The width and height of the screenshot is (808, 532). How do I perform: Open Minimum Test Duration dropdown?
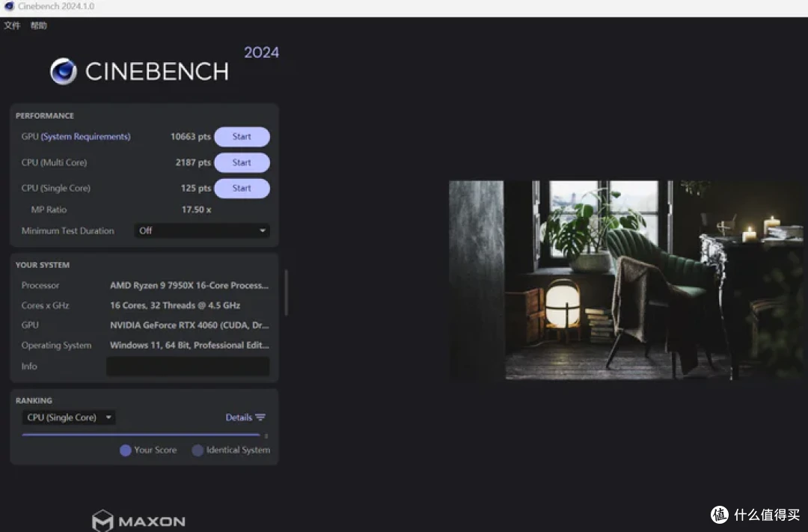point(202,230)
